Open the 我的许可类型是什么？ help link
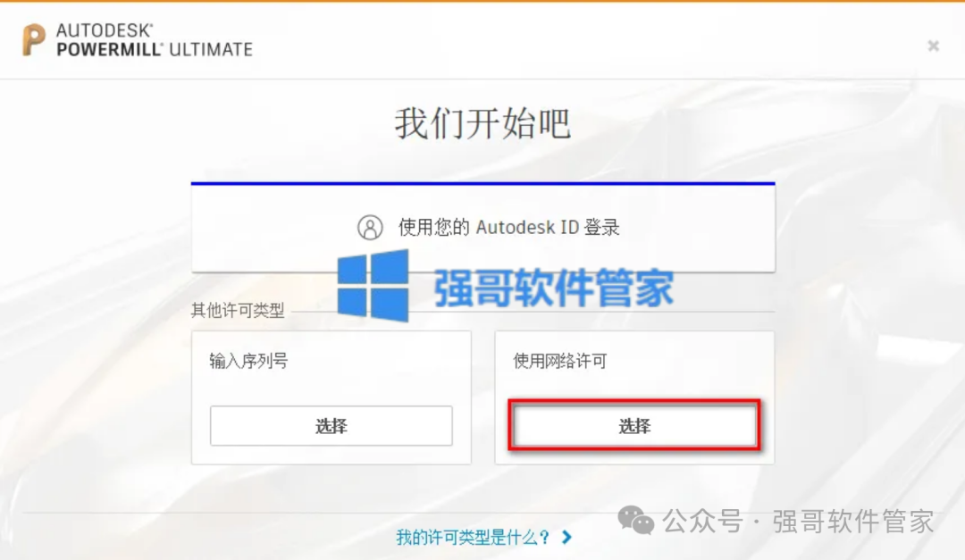Screen dimensions: 965x560 pyautogui.click(x=473, y=538)
